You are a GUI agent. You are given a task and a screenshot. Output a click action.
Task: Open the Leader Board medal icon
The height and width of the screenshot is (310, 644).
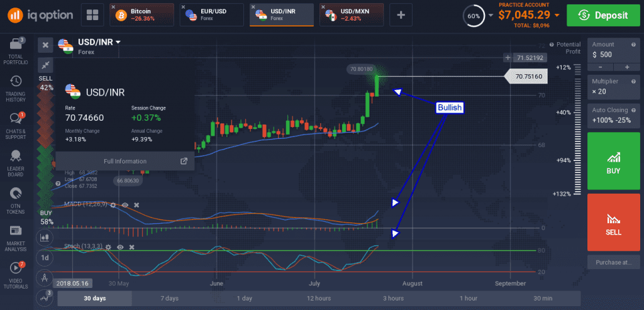[x=16, y=155]
